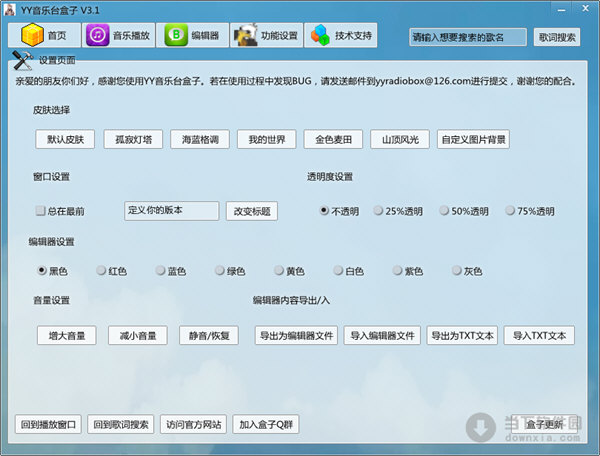Image resolution: width=600 pixels, height=456 pixels.
Task: Apply the 默认皮肤 skin
Action: (x=65, y=139)
